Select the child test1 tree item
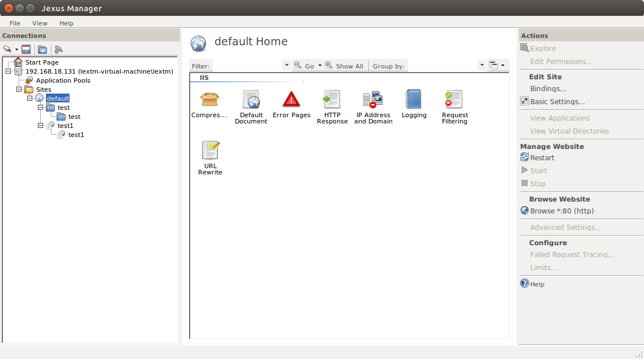Image resolution: width=644 pixels, height=359 pixels. coord(76,135)
